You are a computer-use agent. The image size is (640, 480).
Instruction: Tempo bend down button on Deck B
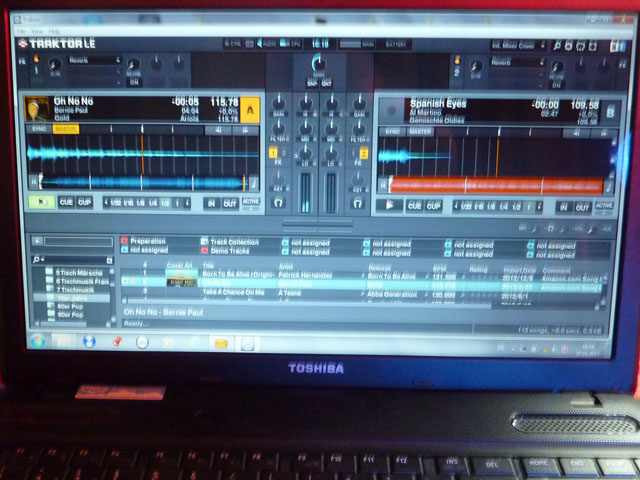pos(575,133)
